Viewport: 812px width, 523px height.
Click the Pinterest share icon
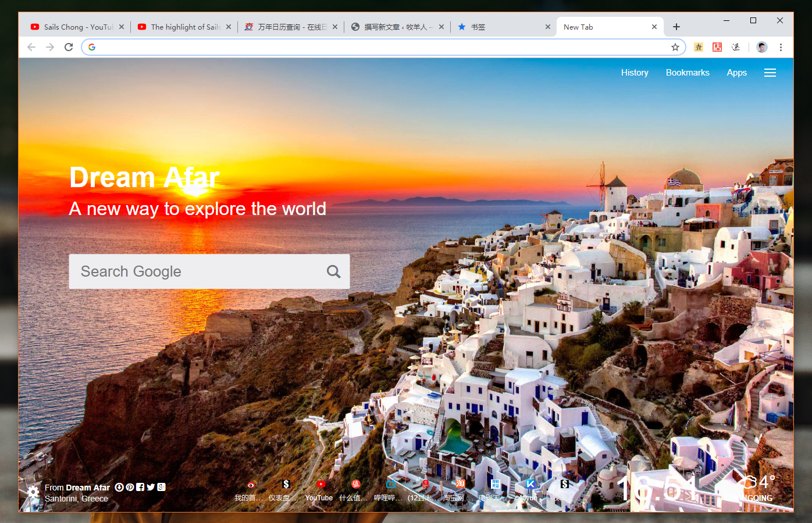130,487
